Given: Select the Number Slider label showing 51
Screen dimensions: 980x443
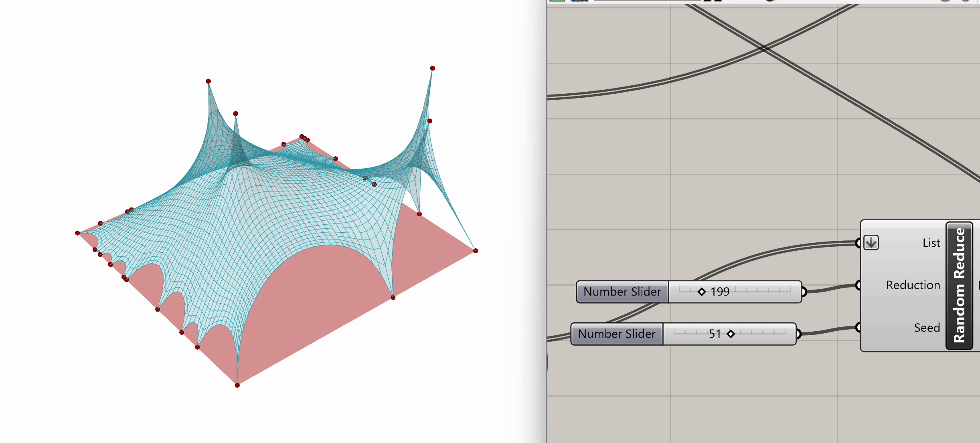Looking at the screenshot, I should coord(617,334).
